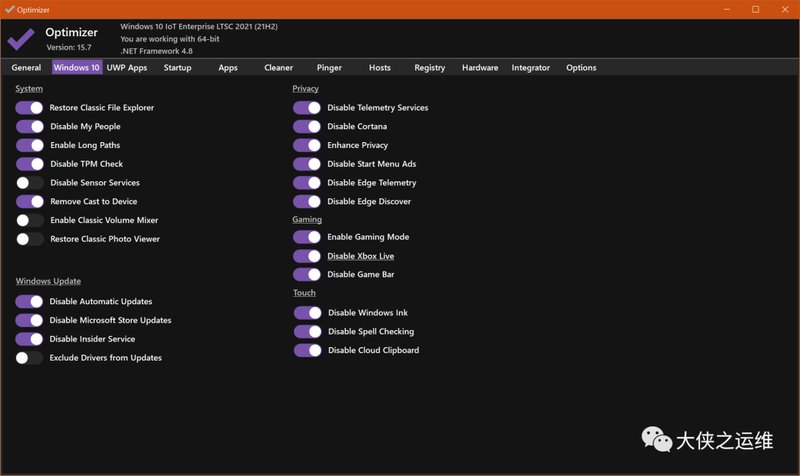Click the small Optimizer title bar icon

9,8
